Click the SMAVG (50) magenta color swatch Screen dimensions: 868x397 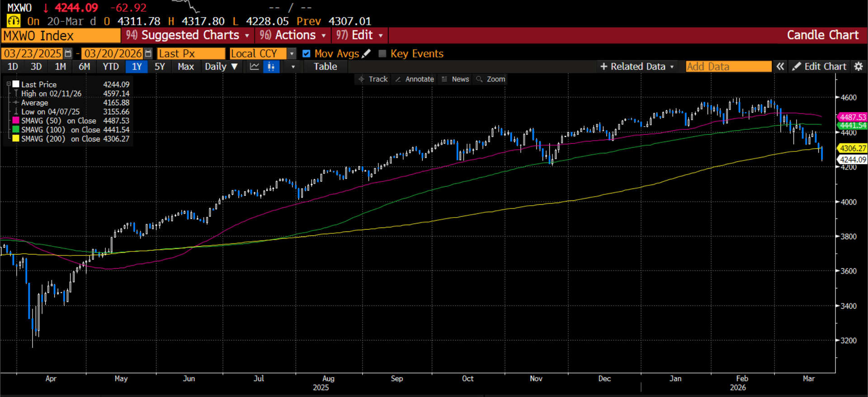16,121
